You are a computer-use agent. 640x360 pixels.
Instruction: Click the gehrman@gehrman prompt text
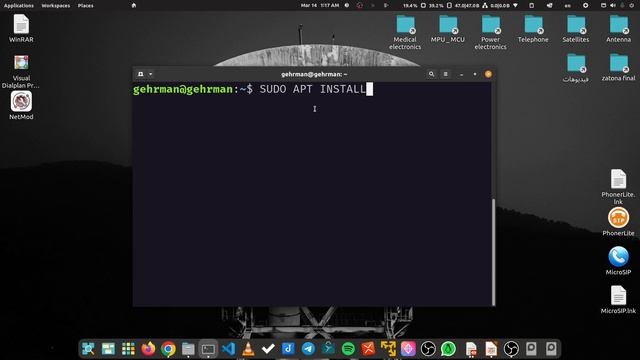(183, 89)
